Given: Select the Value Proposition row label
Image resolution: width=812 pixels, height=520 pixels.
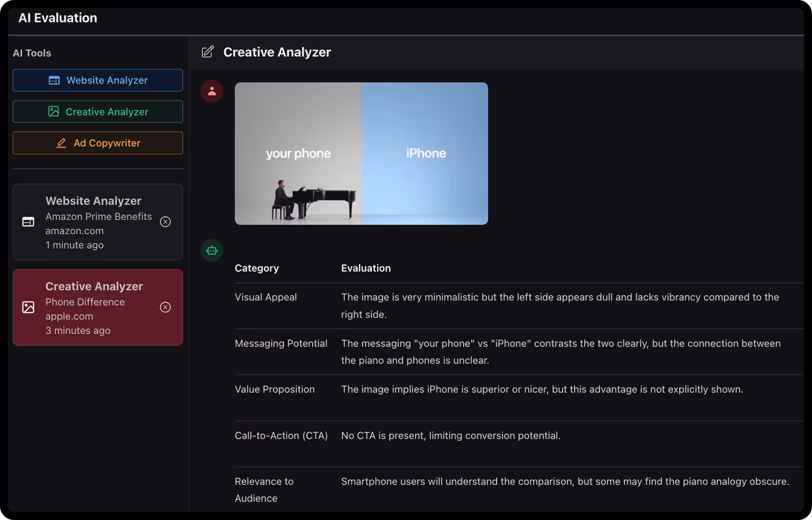Looking at the screenshot, I should point(275,389).
